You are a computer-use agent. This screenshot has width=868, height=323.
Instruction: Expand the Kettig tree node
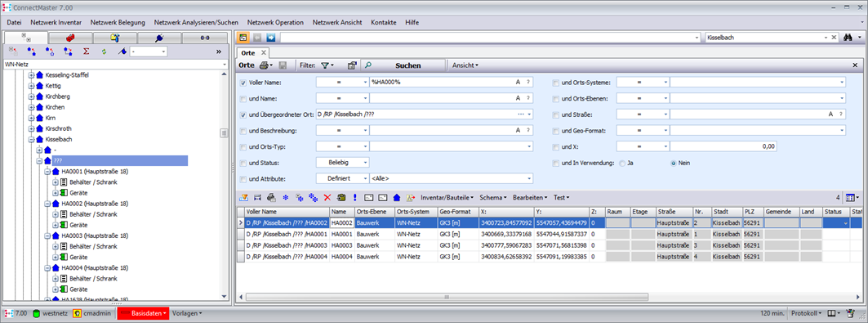click(32, 86)
